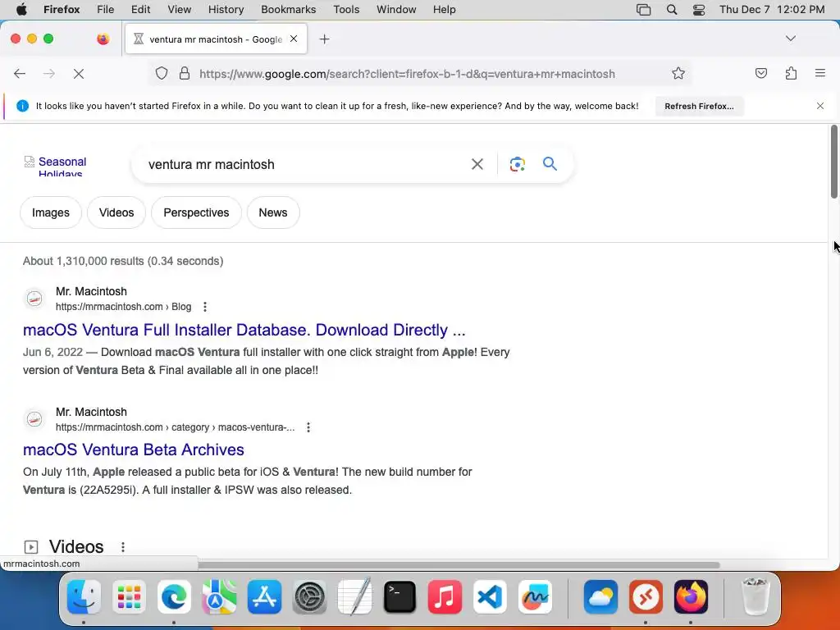840x630 pixels.
Task: Open the Firefox hamburger menu
Action: point(820,73)
